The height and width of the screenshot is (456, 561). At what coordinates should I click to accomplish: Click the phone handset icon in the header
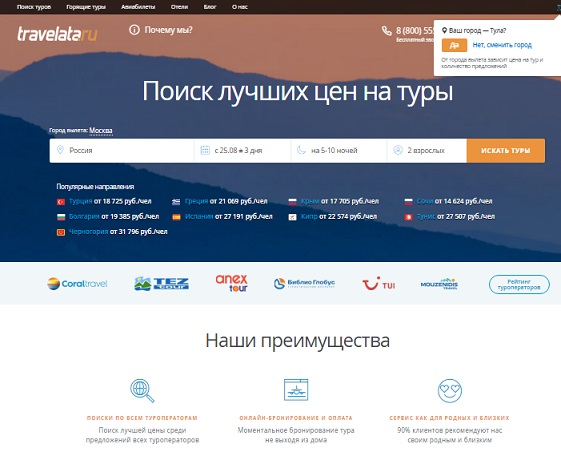[x=386, y=31]
